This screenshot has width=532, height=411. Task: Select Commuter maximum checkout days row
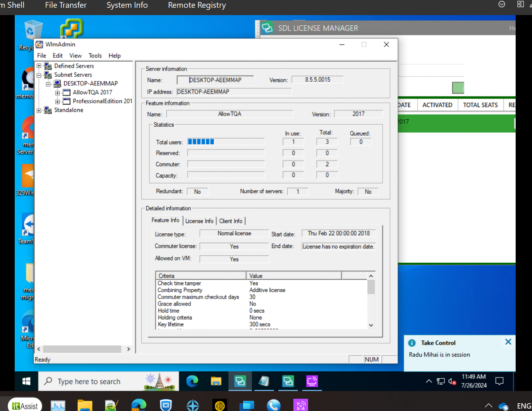point(262,297)
